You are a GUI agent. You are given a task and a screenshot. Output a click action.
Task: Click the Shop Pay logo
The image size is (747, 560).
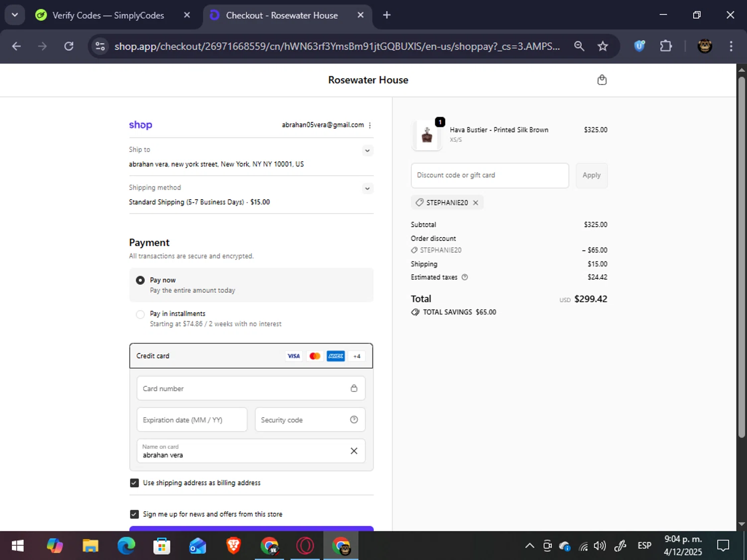click(x=140, y=125)
